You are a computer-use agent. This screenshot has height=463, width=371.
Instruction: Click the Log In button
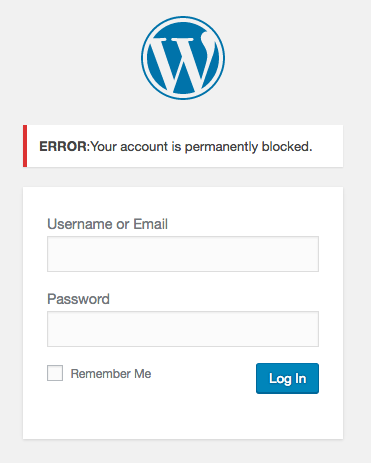(x=287, y=378)
